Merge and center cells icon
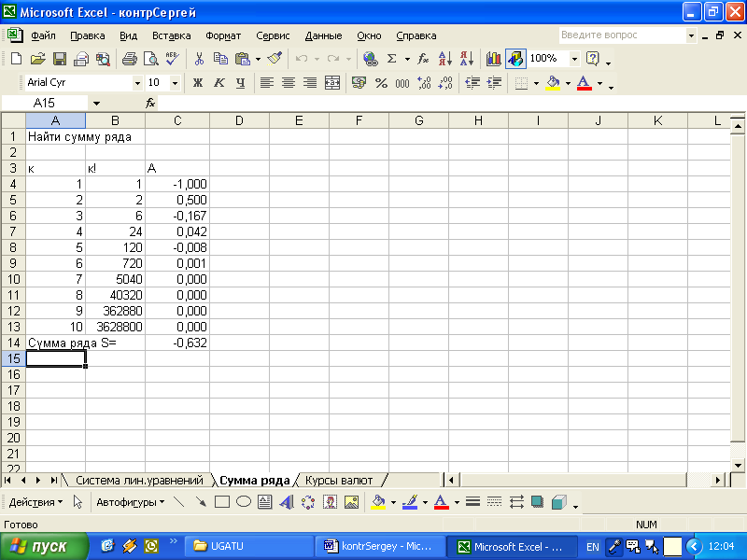 coord(332,83)
